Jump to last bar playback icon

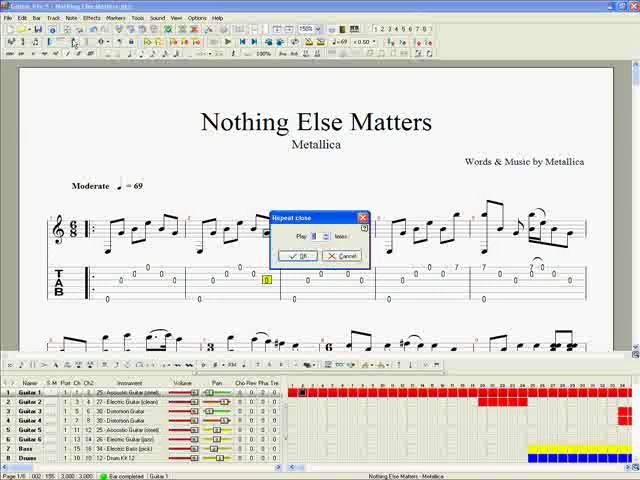(x=254, y=42)
